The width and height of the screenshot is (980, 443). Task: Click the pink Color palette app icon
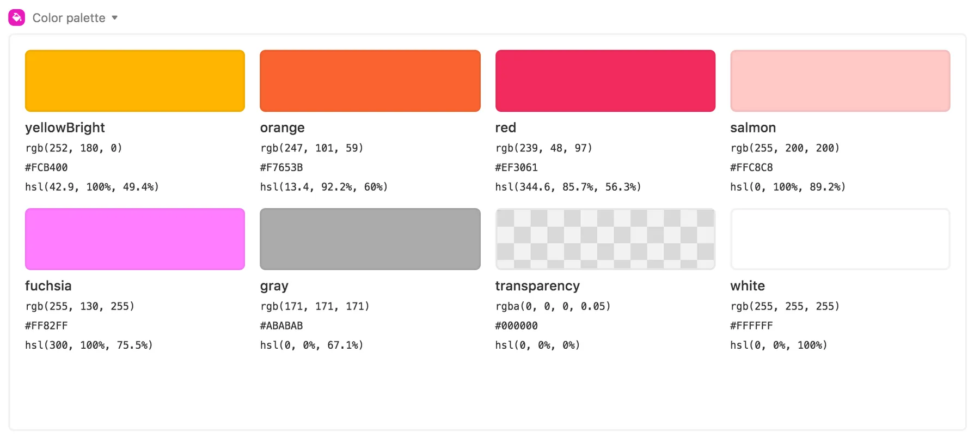pos(16,17)
